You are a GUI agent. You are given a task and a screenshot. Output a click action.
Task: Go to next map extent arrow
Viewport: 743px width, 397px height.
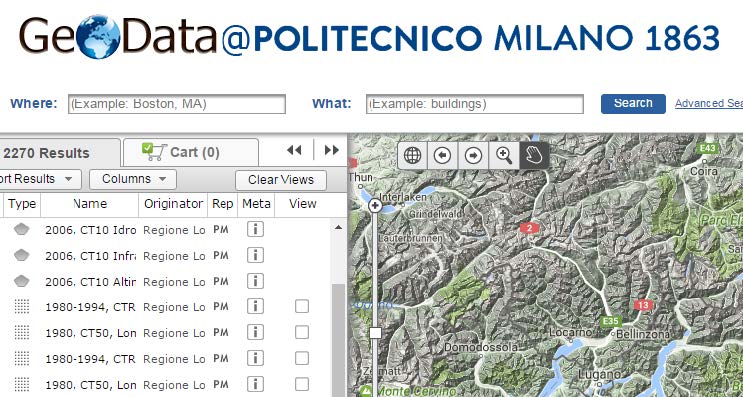click(473, 155)
